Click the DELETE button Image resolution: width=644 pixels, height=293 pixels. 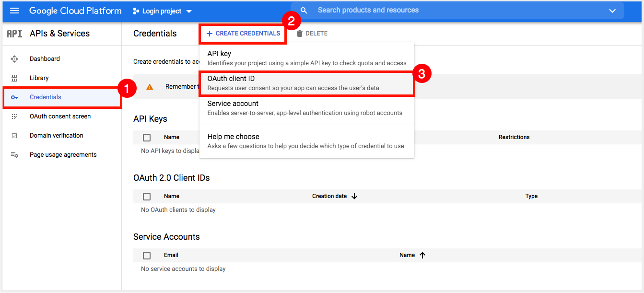pos(312,34)
